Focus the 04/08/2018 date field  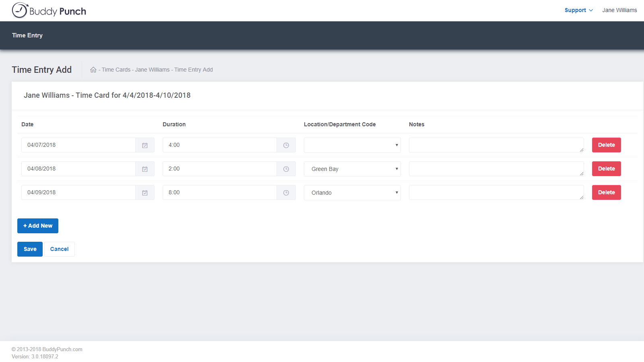pos(78,169)
